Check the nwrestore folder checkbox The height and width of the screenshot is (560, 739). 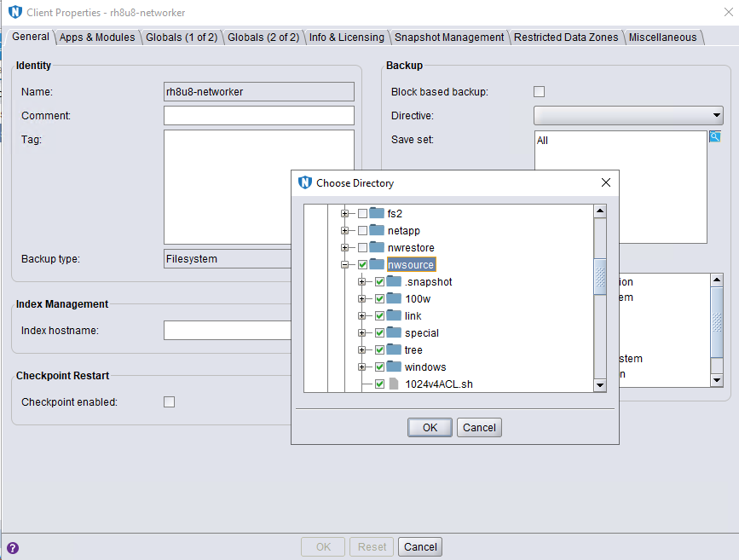[362, 247]
